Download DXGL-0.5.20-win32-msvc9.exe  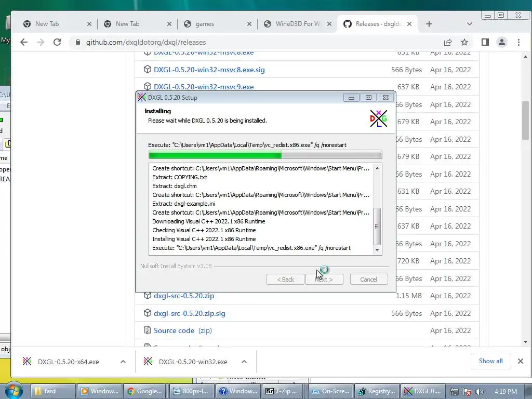204,87
